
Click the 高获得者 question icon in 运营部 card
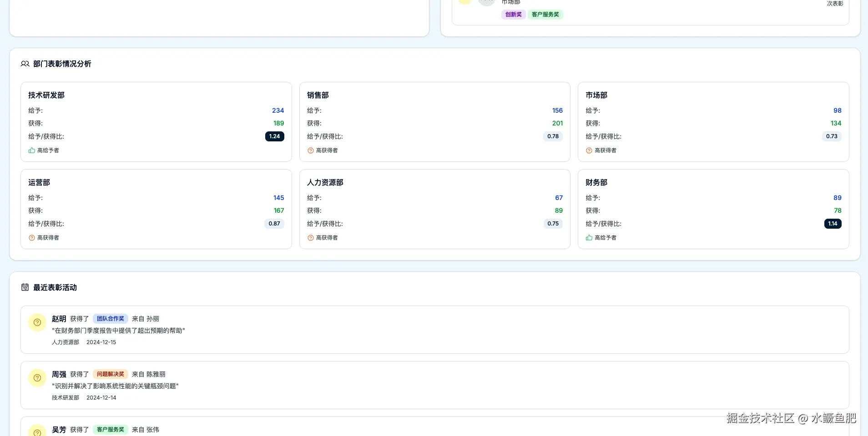coord(31,237)
